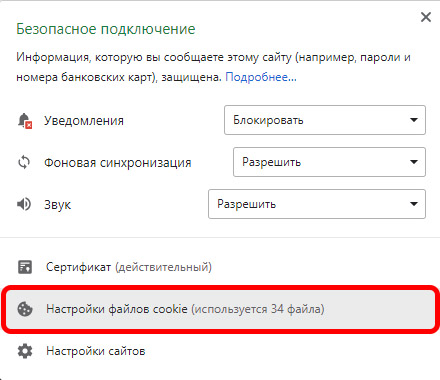Viewport: 440px width, 380px height.
Task: Click the cookie icon
Action: (25, 309)
